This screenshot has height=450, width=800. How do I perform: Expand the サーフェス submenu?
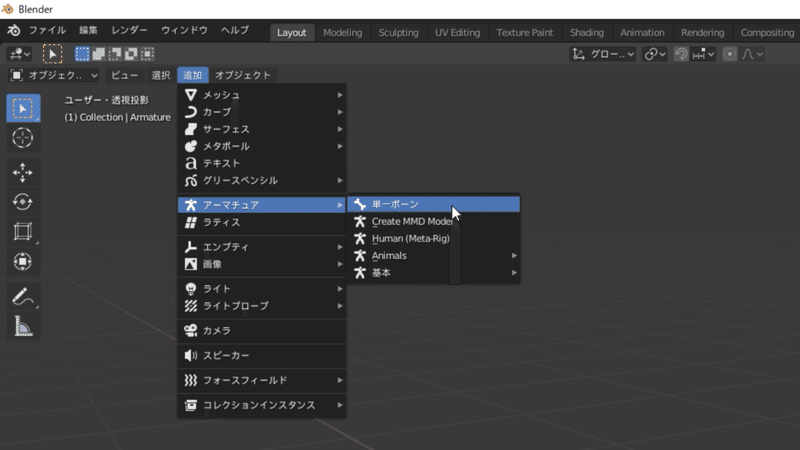coord(262,129)
